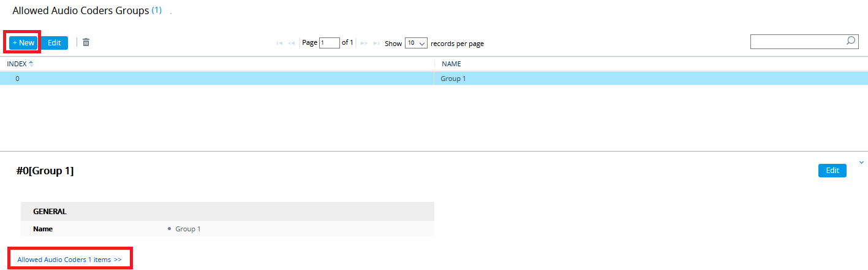This screenshot has width=868, height=270.
Task: Click into the table search box
Action: (x=798, y=42)
